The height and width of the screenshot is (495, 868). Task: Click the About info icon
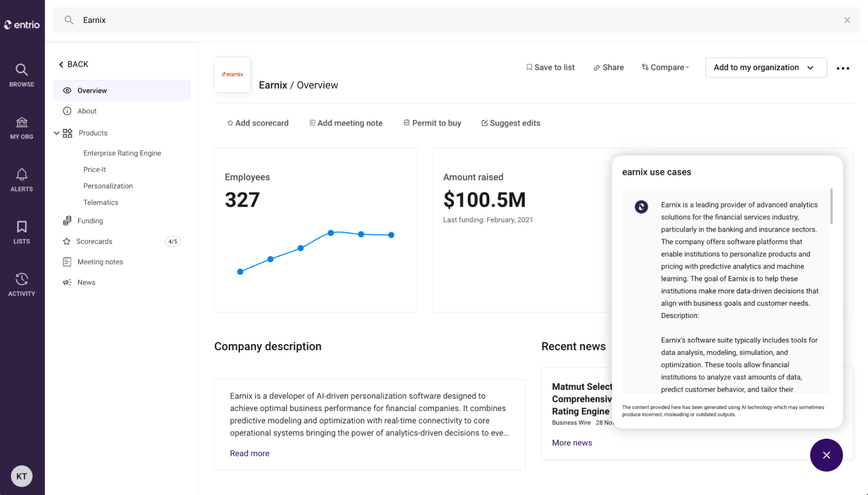[67, 111]
